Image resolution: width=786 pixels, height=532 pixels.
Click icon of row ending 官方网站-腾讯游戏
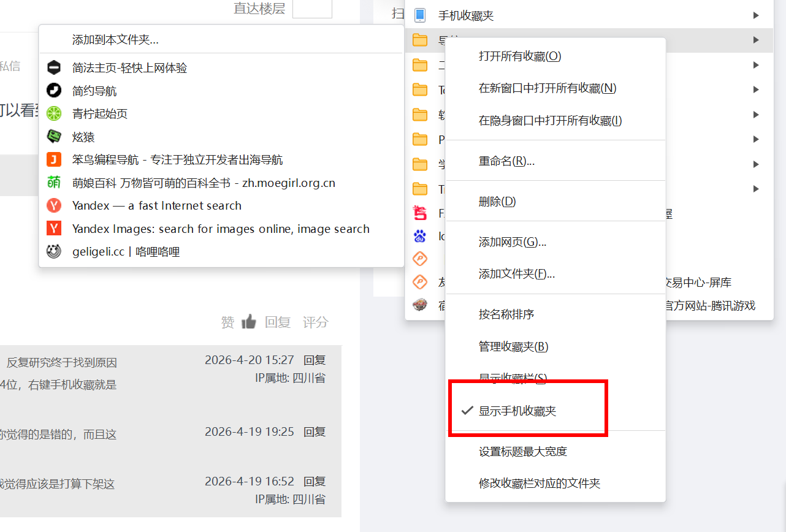pos(420,305)
